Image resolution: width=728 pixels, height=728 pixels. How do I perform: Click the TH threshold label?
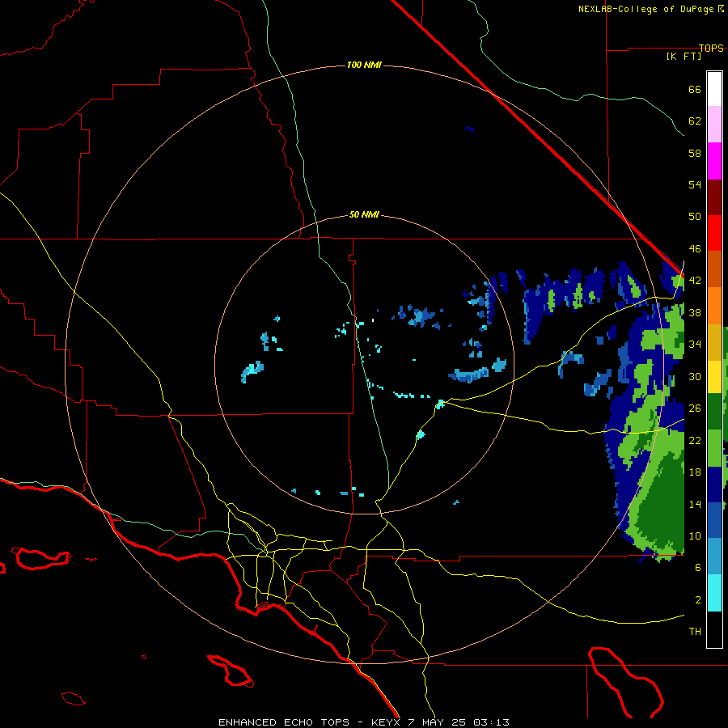pyautogui.click(x=695, y=632)
